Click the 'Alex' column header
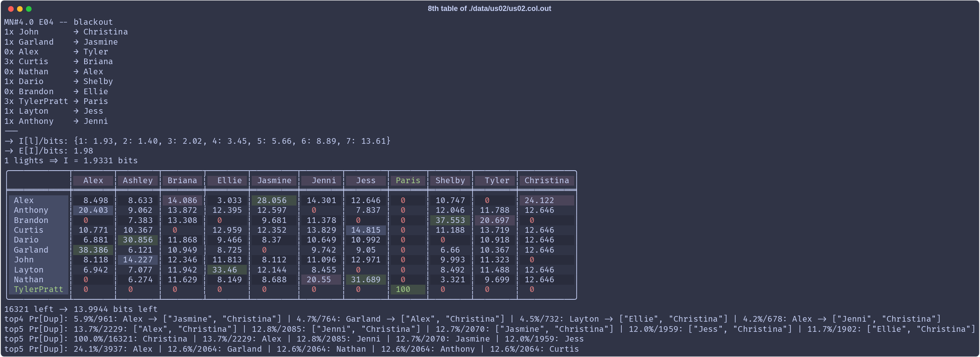 [93, 180]
